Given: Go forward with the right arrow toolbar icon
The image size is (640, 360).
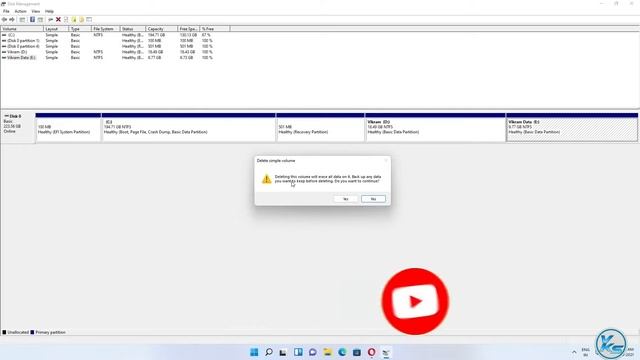Looking at the screenshot, I should coord(12,20).
